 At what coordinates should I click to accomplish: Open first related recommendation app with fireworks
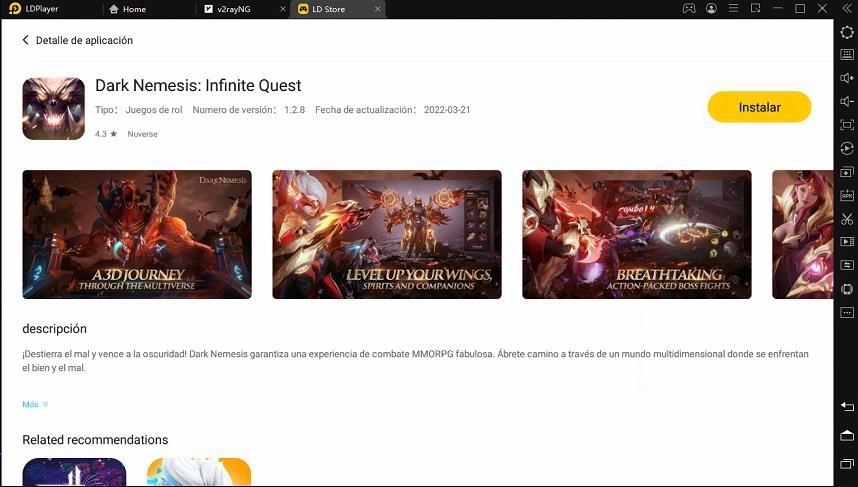pos(74,472)
